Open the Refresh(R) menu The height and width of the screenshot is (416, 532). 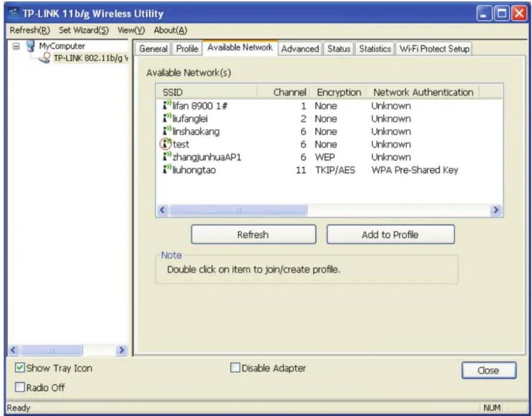pyautogui.click(x=30, y=30)
